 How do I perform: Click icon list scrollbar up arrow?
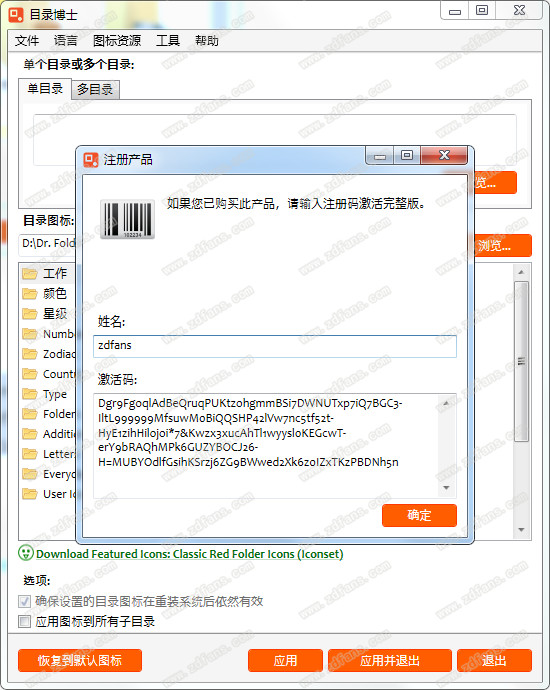(521, 272)
